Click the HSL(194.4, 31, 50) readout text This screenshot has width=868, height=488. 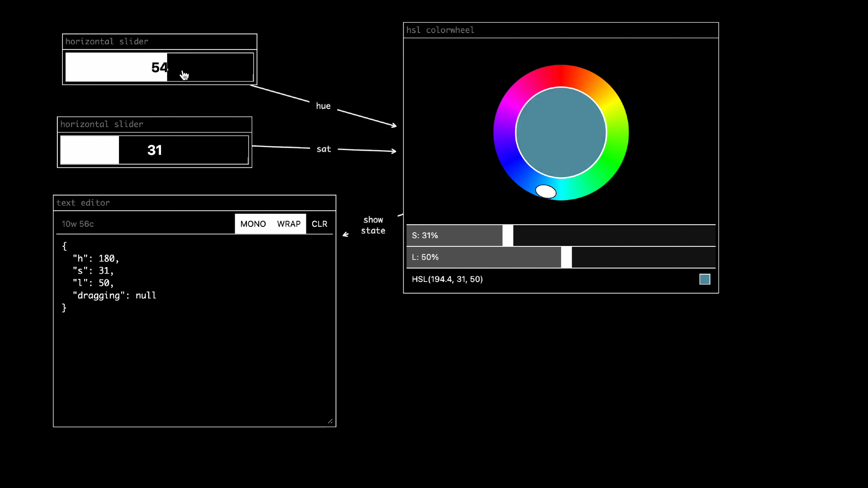pyautogui.click(x=447, y=279)
